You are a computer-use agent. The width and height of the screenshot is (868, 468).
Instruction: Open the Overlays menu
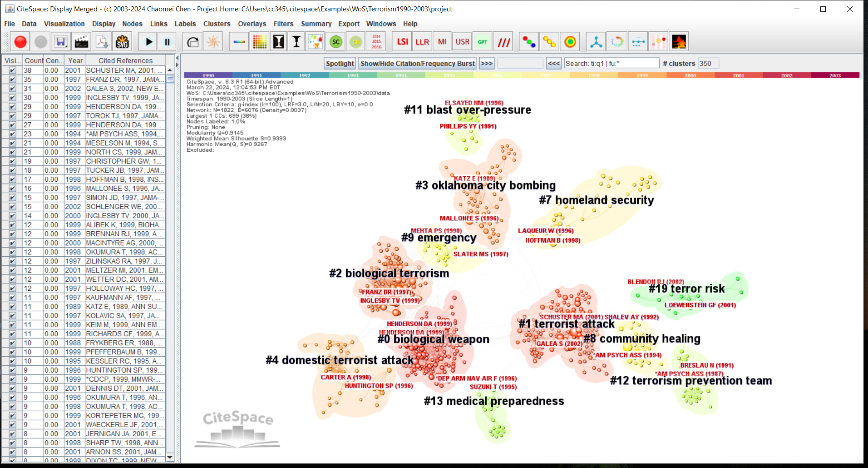tap(252, 24)
